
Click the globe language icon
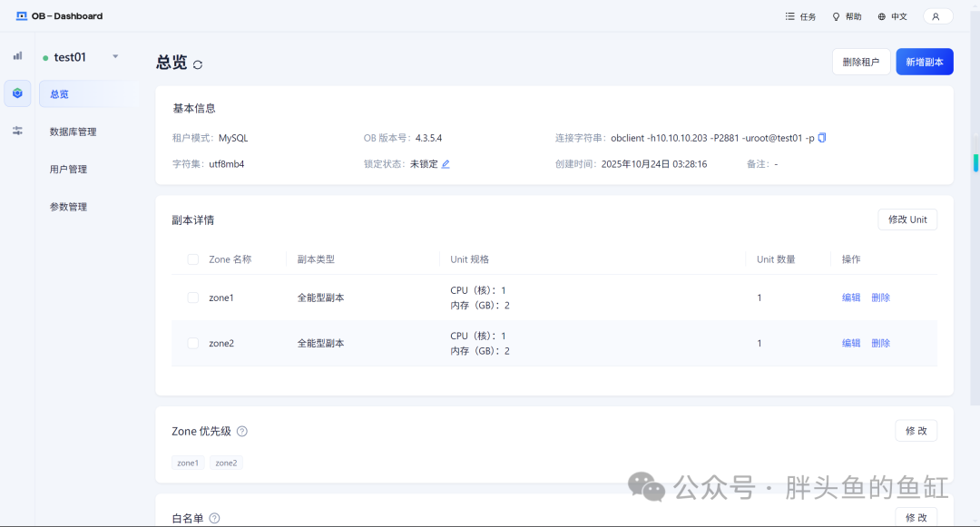[x=881, y=17]
